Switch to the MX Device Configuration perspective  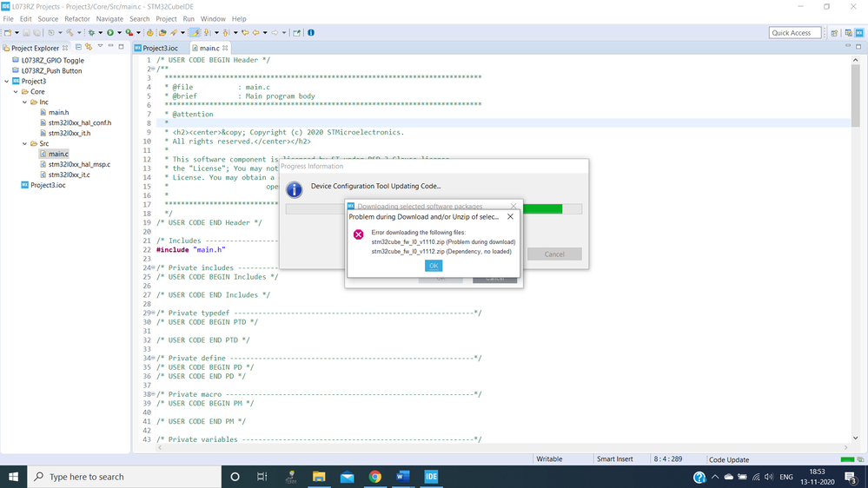click(859, 33)
